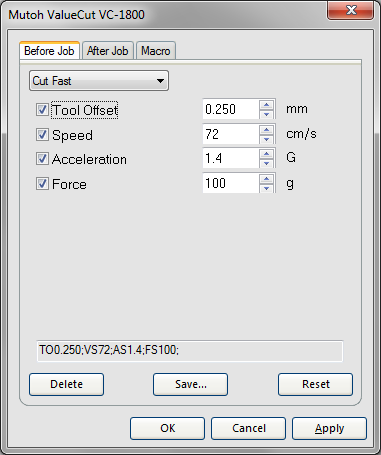Open the After Job tab

pos(108,51)
